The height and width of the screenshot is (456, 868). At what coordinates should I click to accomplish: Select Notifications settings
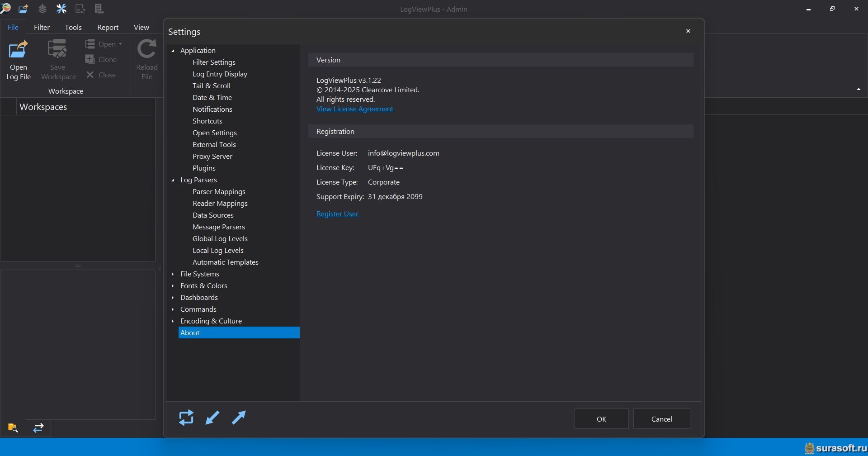[212, 109]
